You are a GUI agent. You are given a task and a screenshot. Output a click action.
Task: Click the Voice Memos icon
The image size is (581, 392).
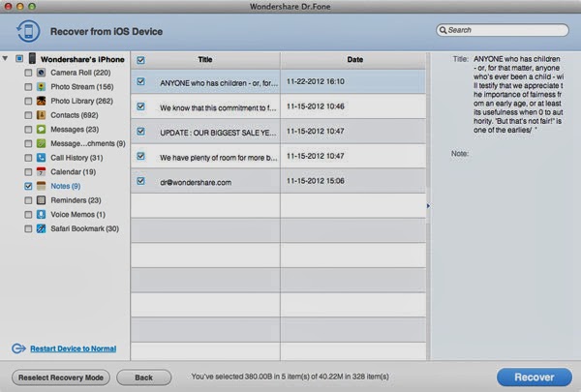[x=41, y=214]
